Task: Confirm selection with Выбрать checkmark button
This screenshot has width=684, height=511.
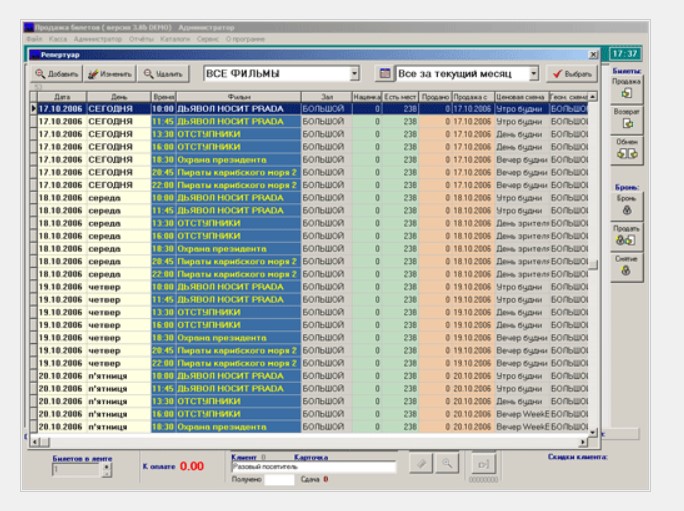Action: point(571,74)
